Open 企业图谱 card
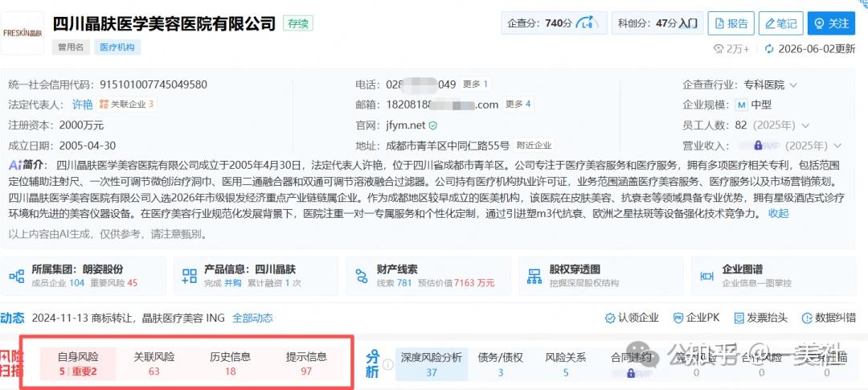Screen dimensions: 868x390 click(x=773, y=275)
